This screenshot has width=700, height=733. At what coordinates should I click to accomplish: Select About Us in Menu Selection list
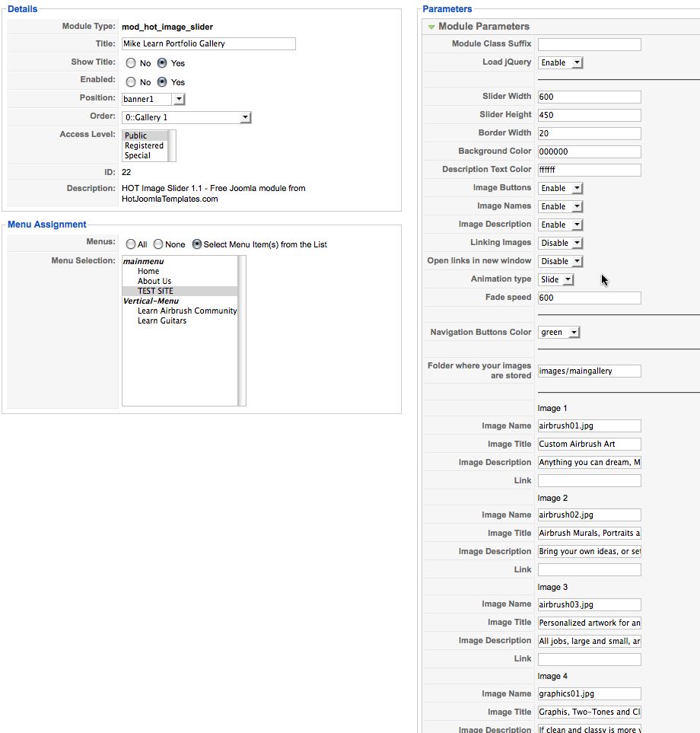tap(180, 281)
